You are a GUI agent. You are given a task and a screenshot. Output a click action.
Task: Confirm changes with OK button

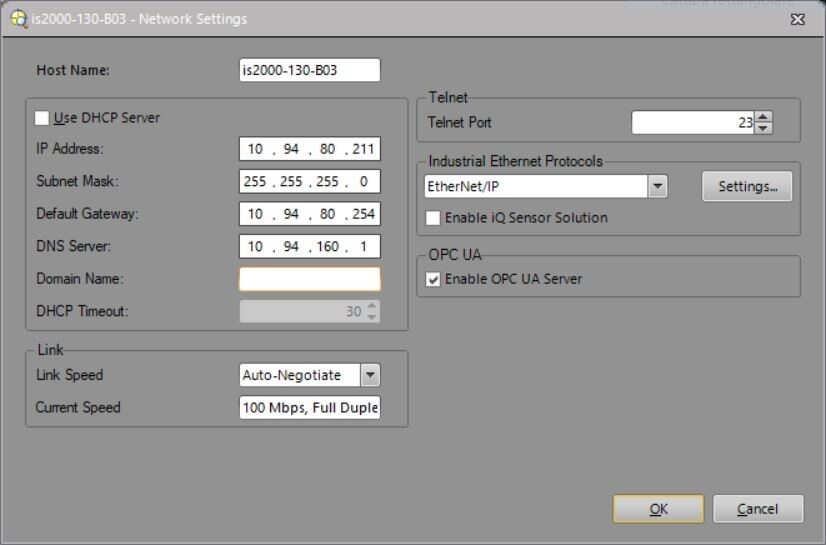[658, 509]
